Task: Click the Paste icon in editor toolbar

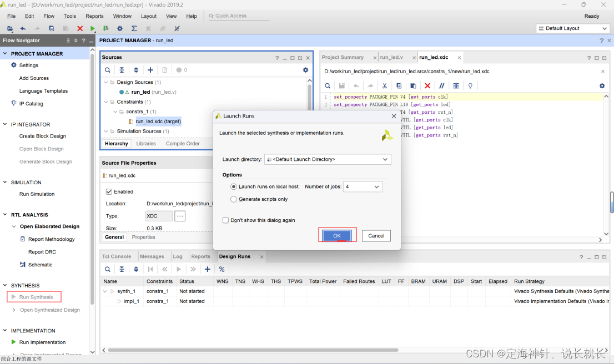Action: [413, 85]
